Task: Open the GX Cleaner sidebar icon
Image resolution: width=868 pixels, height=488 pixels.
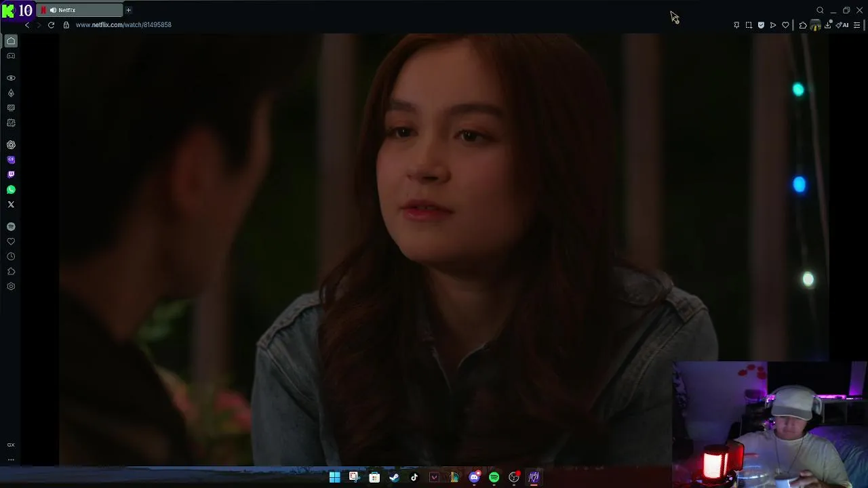Action: 11,108
